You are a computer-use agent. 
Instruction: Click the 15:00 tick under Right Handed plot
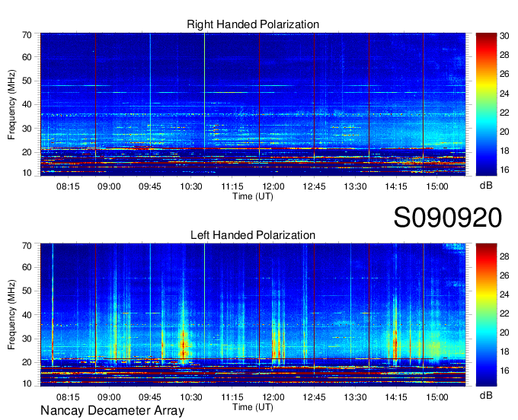437,186
